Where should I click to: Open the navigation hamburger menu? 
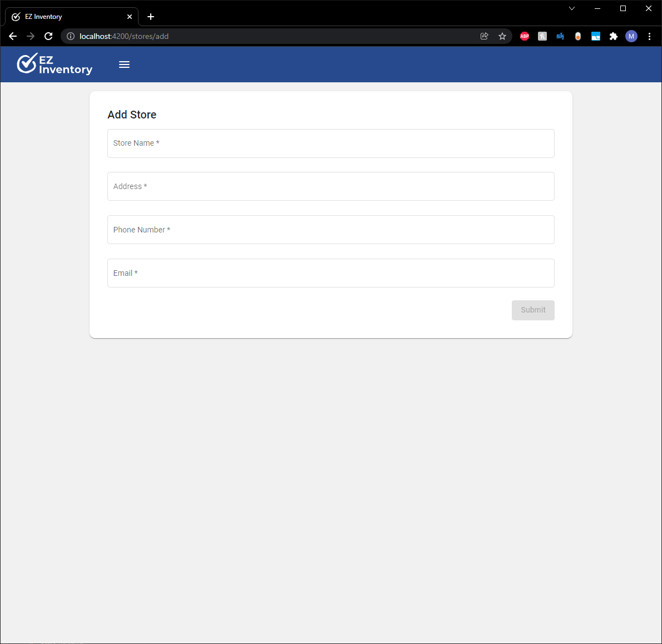coord(124,64)
